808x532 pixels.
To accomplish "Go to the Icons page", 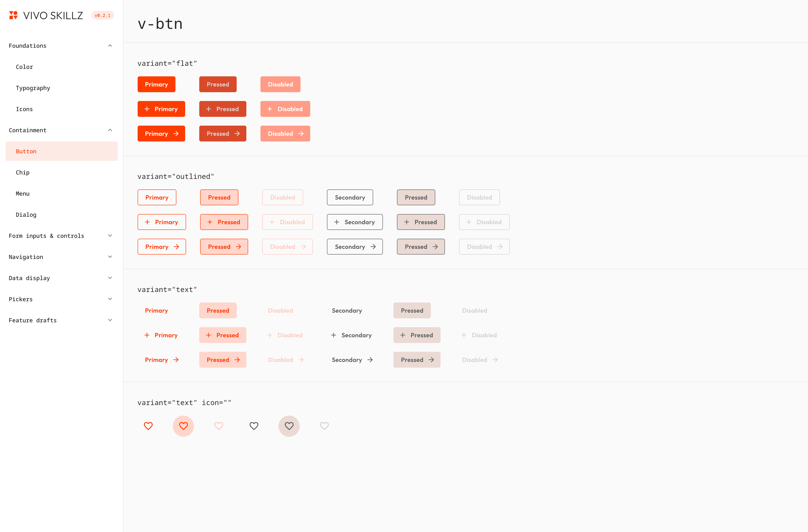I will point(61,109).
